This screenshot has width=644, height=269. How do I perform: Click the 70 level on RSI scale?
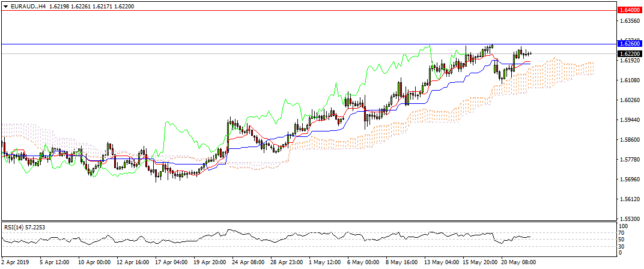pos(622,233)
